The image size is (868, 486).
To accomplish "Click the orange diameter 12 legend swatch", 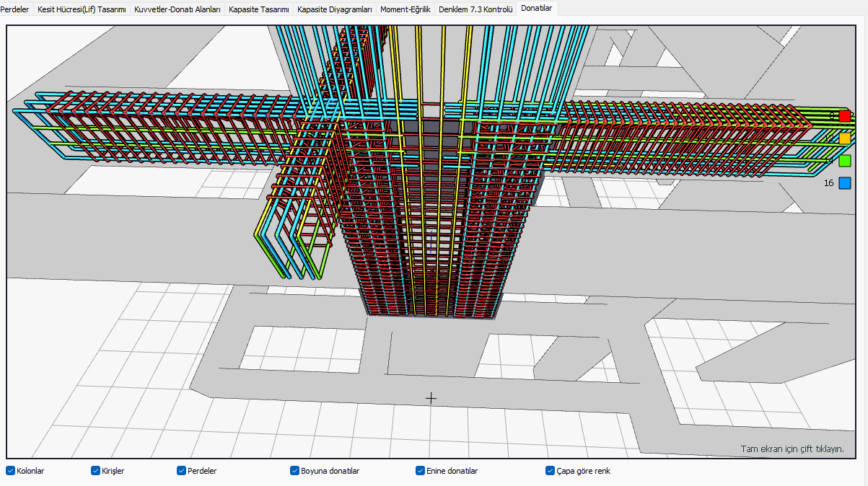I will (x=845, y=138).
